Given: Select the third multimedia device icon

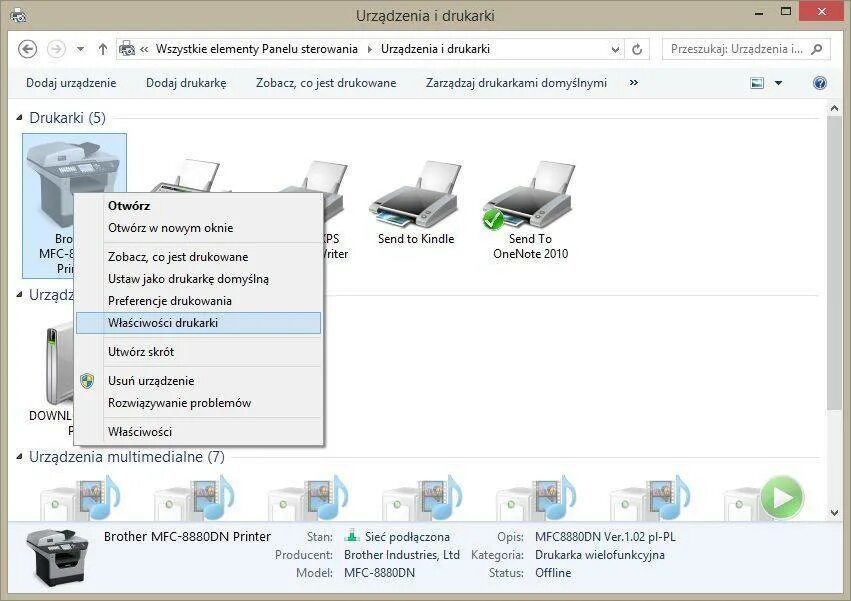Looking at the screenshot, I should (308, 497).
